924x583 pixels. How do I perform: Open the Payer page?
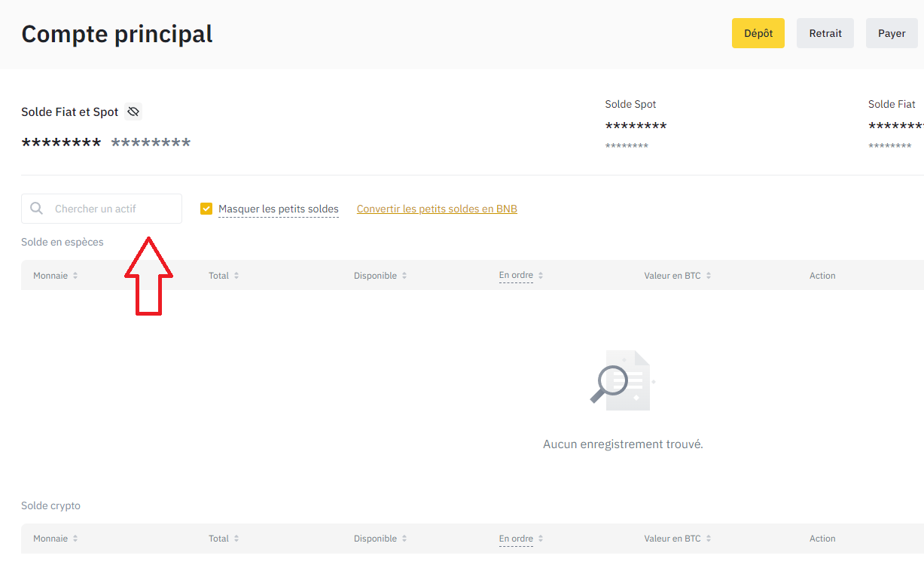click(x=892, y=32)
